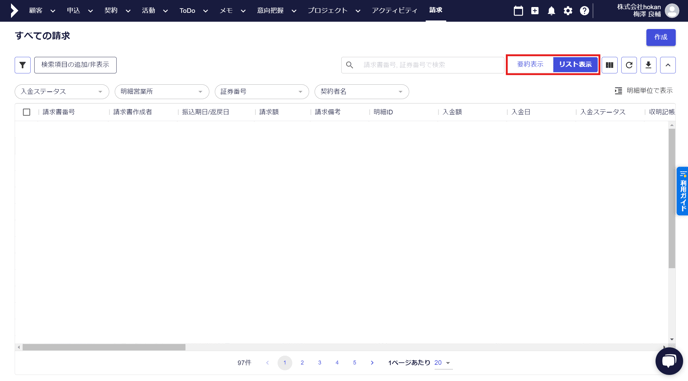Select all rows header checkbox
Viewport: 688px width, 381px height.
point(26,112)
